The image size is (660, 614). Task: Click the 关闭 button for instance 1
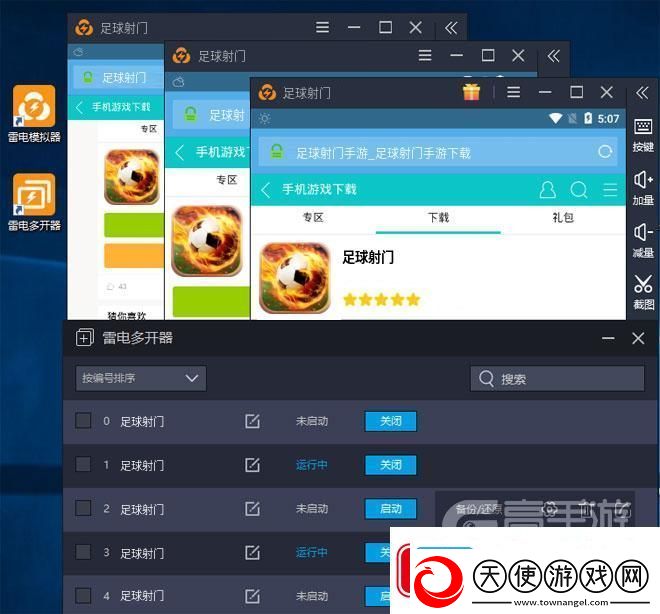391,465
